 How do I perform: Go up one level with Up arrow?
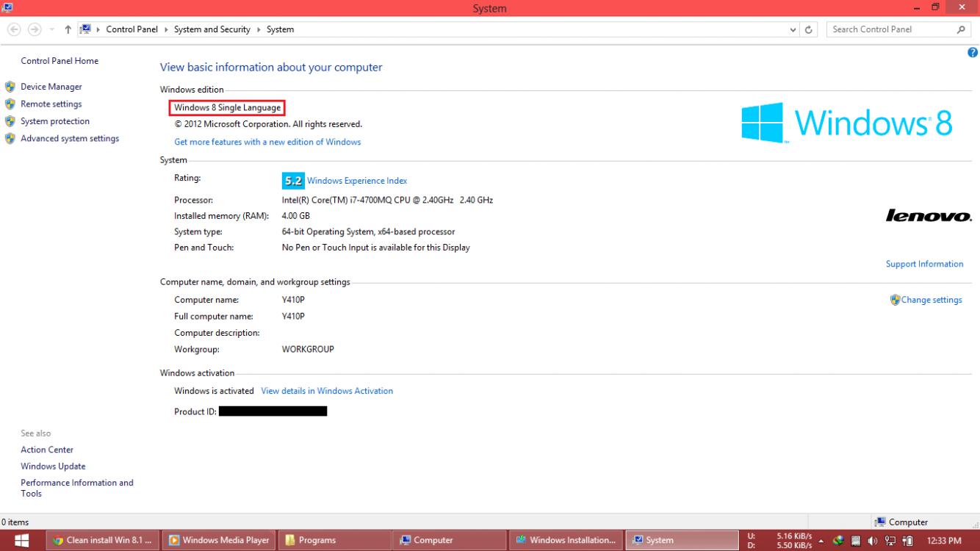click(x=68, y=29)
